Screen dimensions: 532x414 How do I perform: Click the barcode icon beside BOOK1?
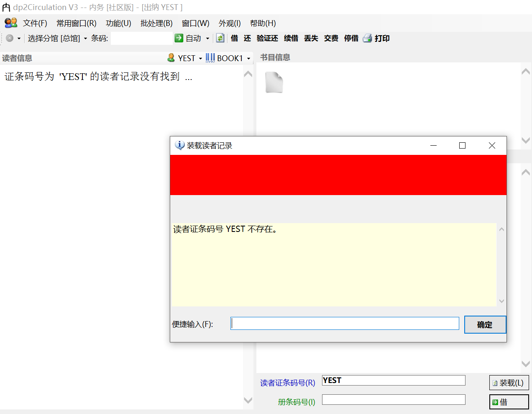210,58
